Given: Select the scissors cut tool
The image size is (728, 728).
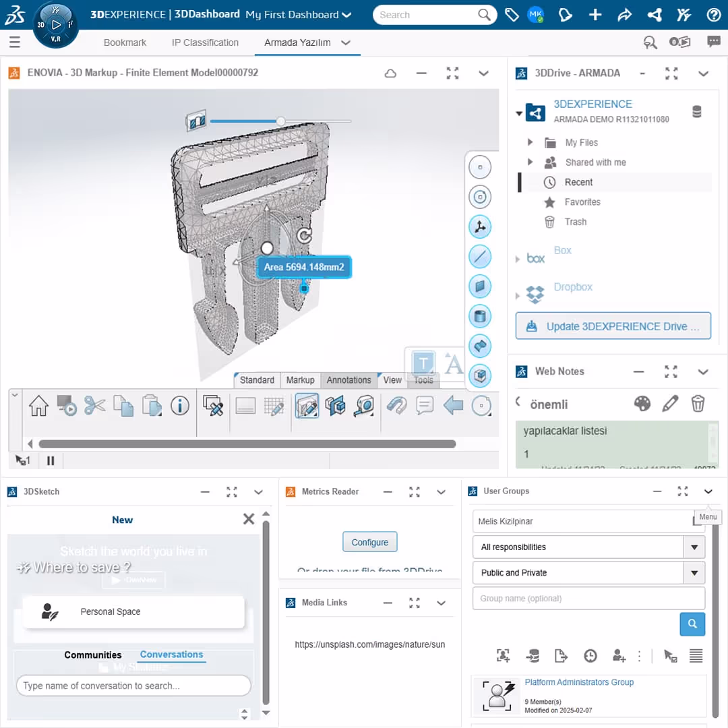Looking at the screenshot, I should tap(95, 405).
